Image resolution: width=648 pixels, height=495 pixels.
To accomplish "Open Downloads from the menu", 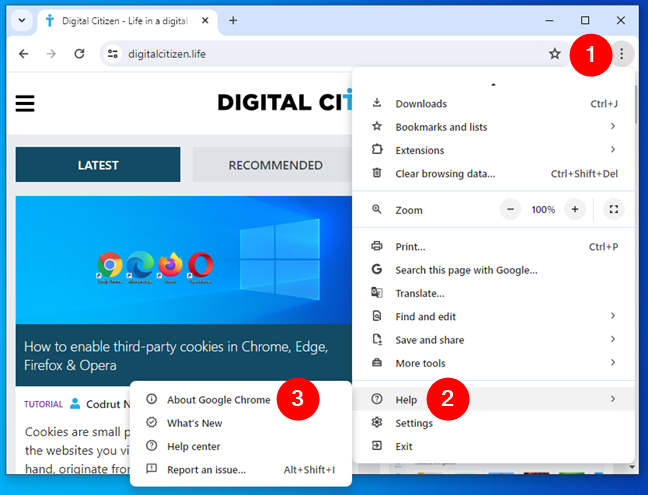I will coord(494,104).
